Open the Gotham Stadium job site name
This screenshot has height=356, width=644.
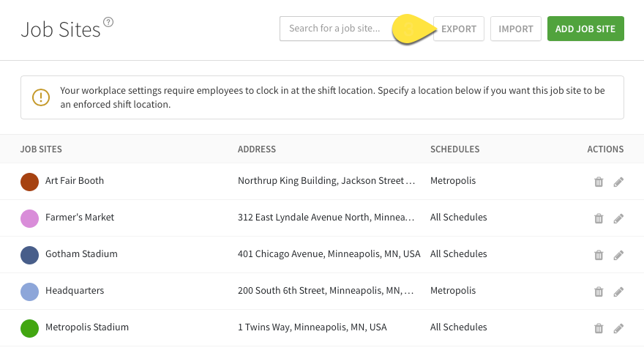tap(81, 254)
